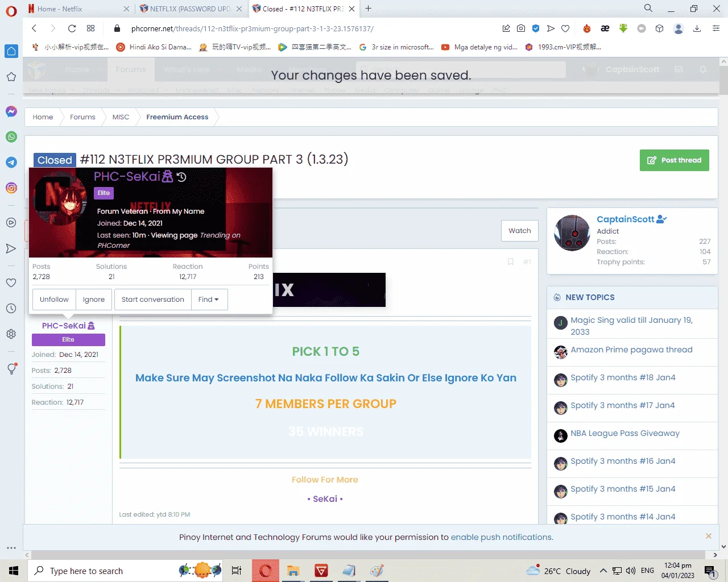Click the post number #1 link
The width and height of the screenshot is (728, 582).
coord(527,261)
